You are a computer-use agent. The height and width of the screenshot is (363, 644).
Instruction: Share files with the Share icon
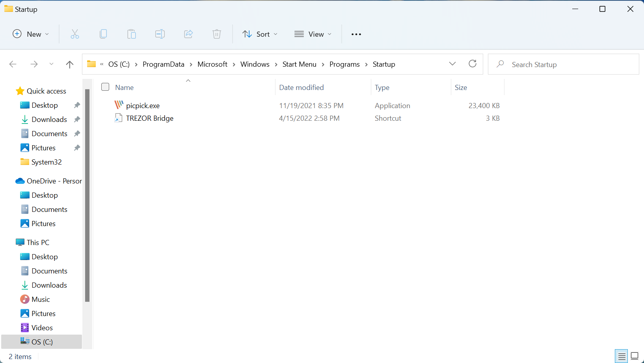pyautogui.click(x=188, y=34)
